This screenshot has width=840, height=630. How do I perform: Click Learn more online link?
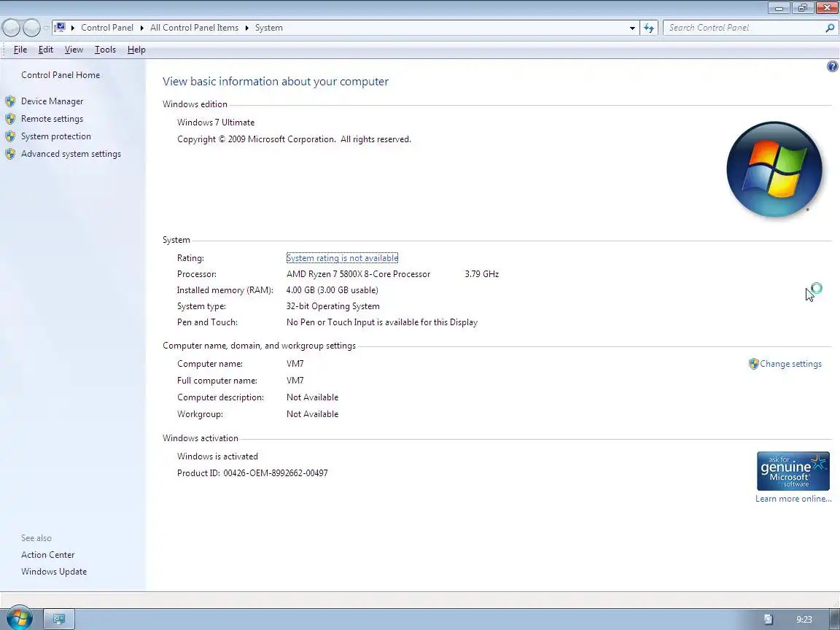[793, 499]
